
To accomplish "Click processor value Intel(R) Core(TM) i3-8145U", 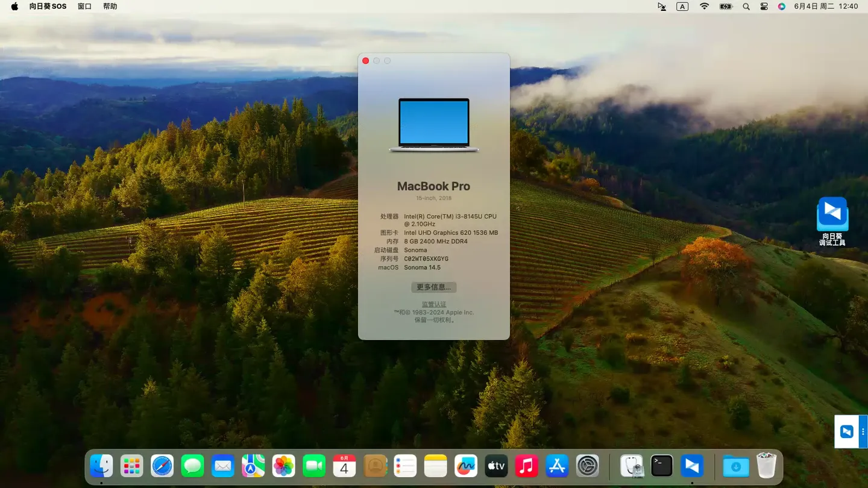I will [x=450, y=220].
